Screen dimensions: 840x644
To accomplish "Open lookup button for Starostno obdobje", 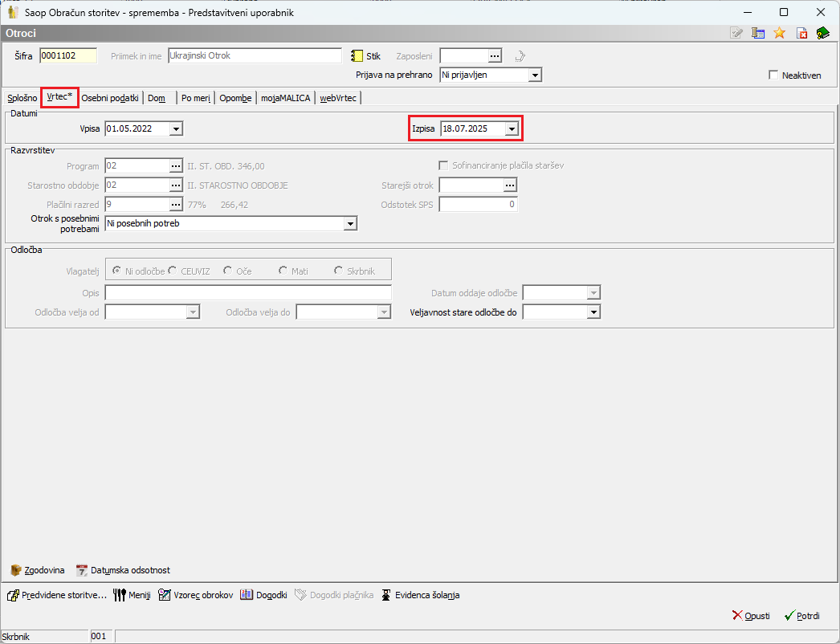I will 176,185.
